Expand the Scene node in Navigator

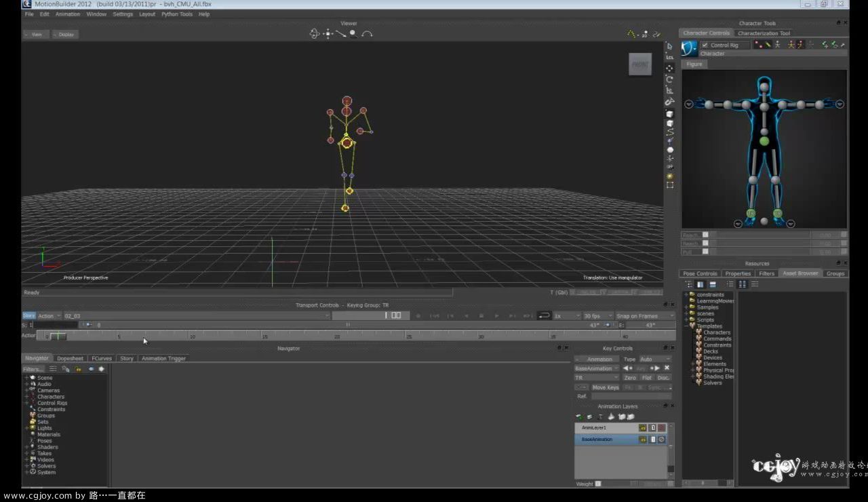click(x=26, y=378)
